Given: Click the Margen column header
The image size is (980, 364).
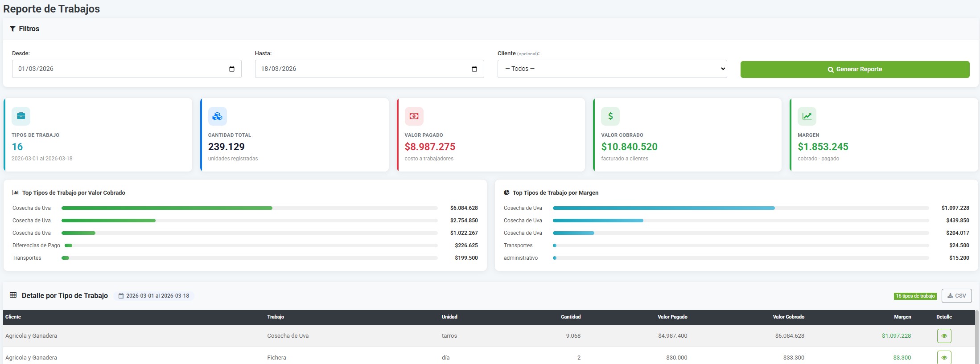Looking at the screenshot, I should pyautogui.click(x=902, y=317).
